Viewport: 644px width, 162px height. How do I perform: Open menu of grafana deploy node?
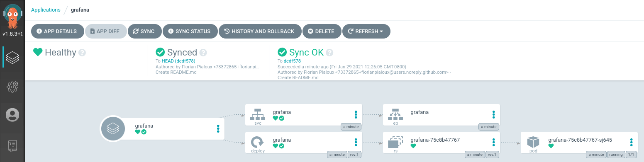point(356,143)
